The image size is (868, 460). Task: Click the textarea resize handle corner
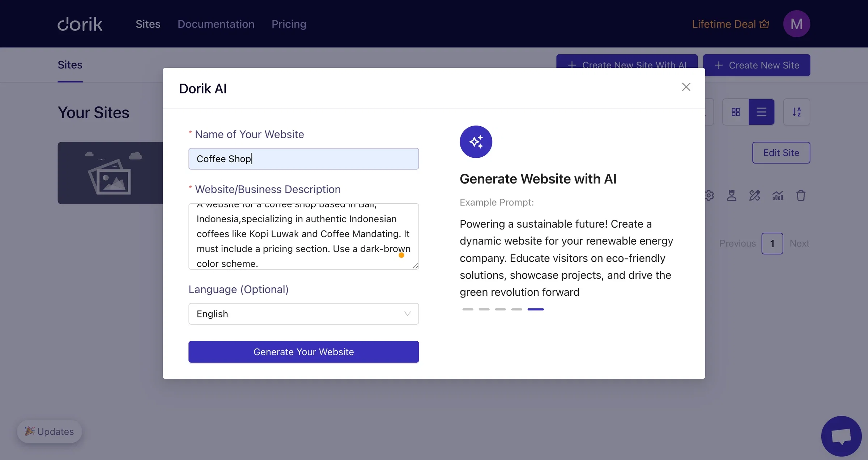[x=415, y=266]
